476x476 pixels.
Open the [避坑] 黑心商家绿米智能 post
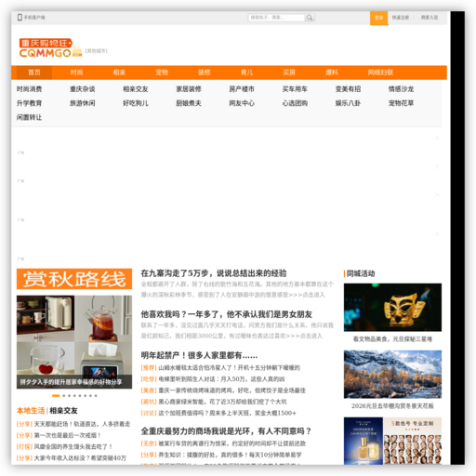point(214,402)
